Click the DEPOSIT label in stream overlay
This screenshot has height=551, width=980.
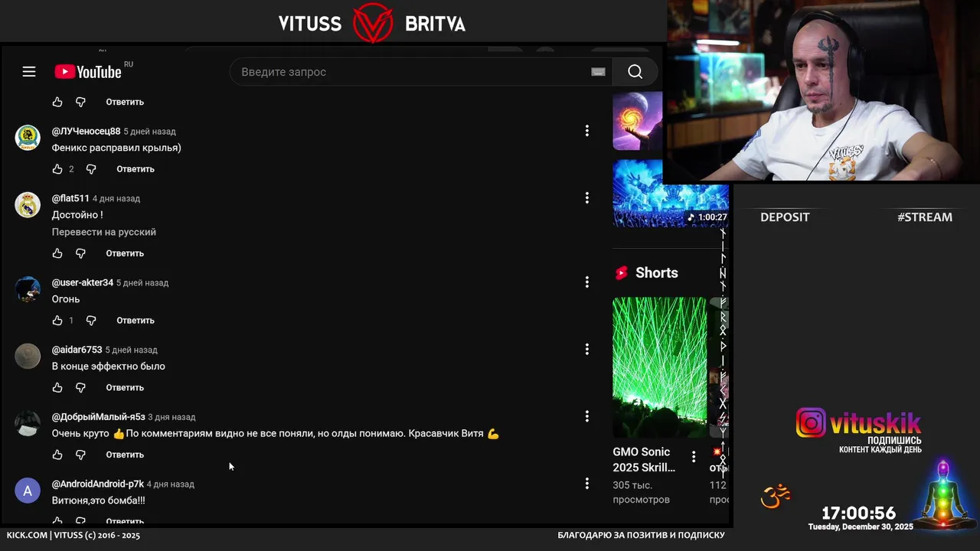pyautogui.click(x=785, y=217)
